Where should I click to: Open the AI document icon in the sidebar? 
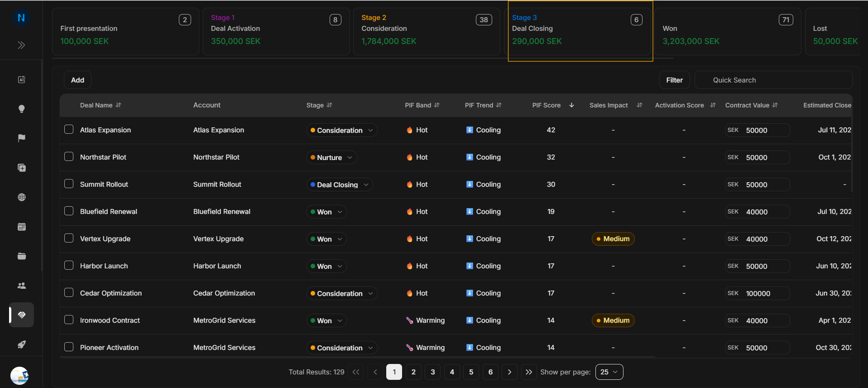(x=21, y=79)
